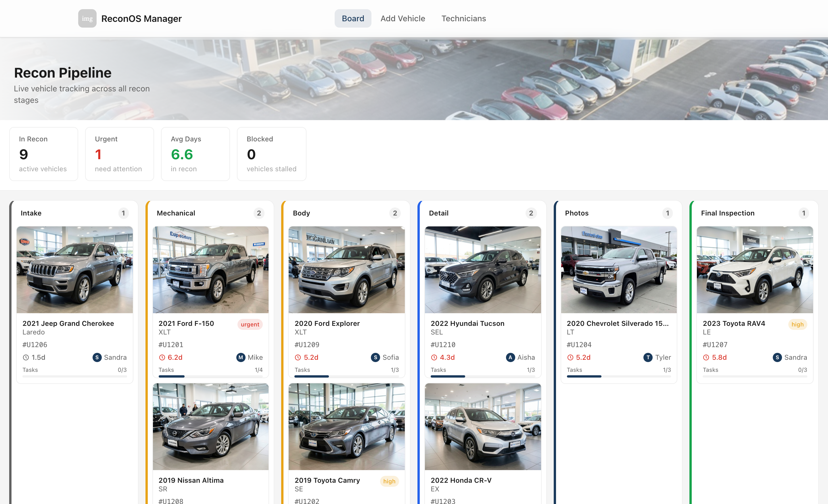Open the Ford F-150 photo
This screenshot has width=828, height=504.
pyautogui.click(x=211, y=270)
